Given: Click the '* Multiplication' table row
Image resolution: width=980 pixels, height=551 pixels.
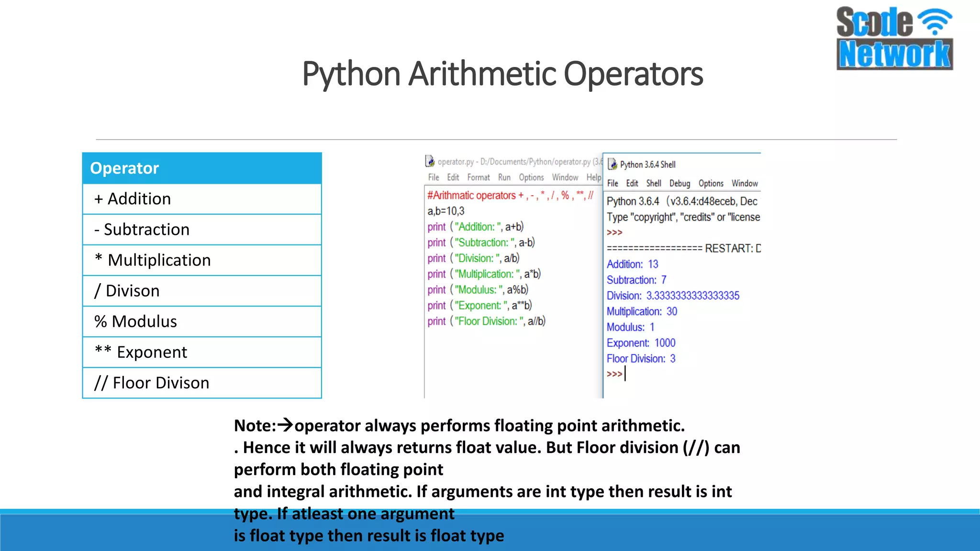Looking at the screenshot, I should (x=202, y=260).
